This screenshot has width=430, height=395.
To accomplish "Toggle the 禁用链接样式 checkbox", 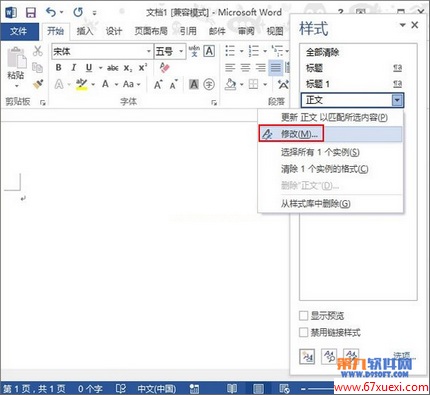I will [x=304, y=332].
